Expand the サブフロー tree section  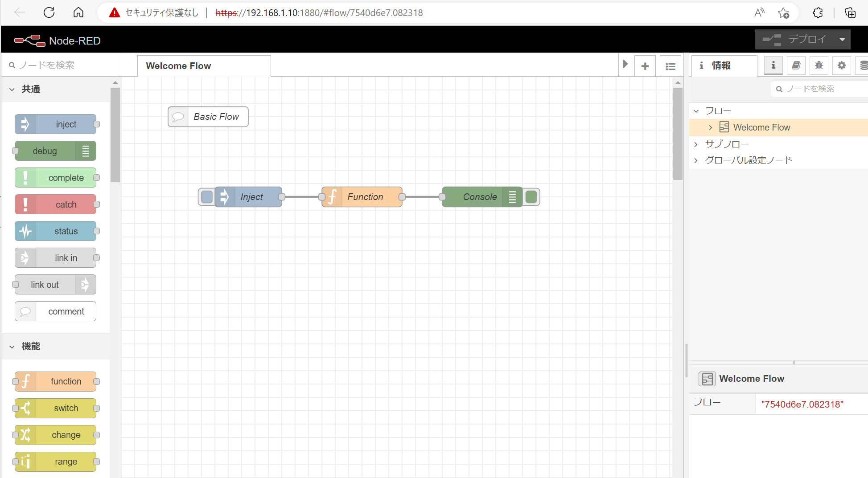pyautogui.click(x=696, y=144)
